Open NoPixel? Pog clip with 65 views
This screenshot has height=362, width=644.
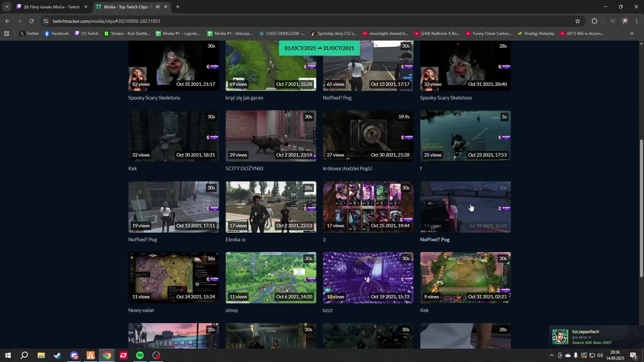point(368,65)
